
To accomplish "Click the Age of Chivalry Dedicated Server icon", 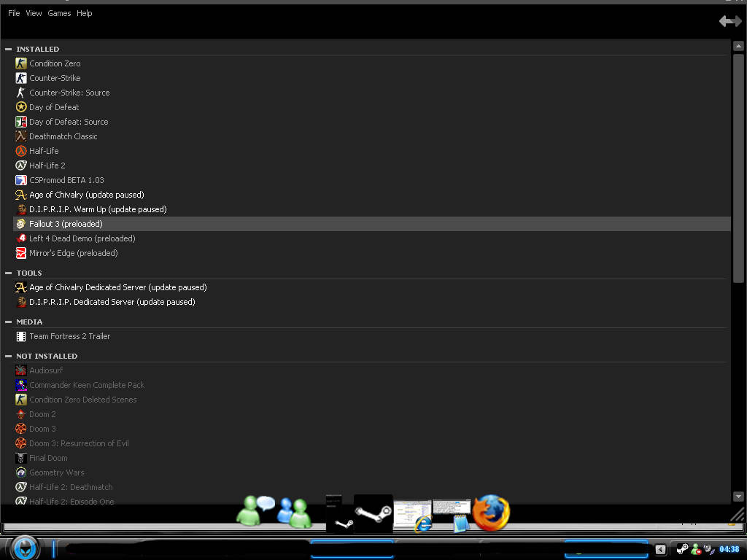I will pos(21,287).
